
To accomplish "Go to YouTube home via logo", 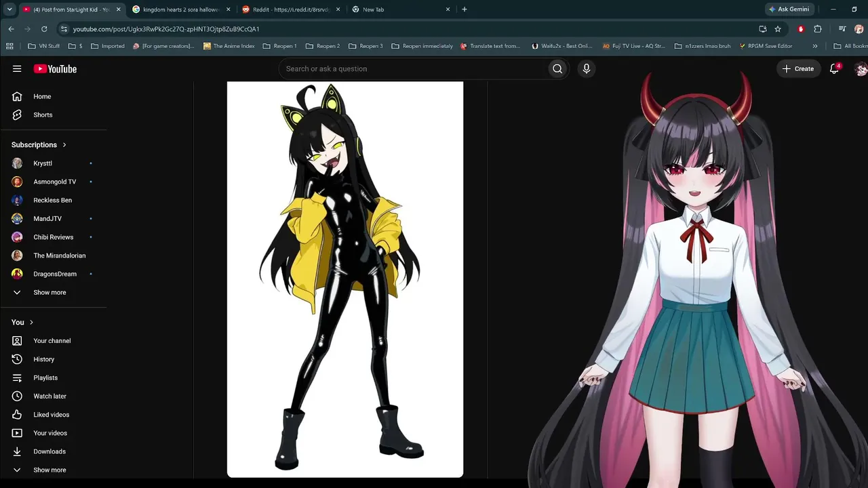I will point(55,68).
